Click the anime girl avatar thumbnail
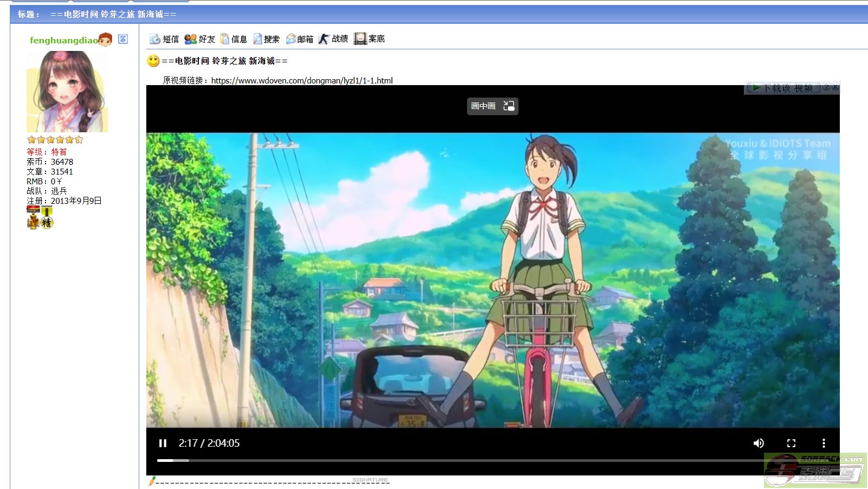The width and height of the screenshot is (868, 489). point(66,91)
